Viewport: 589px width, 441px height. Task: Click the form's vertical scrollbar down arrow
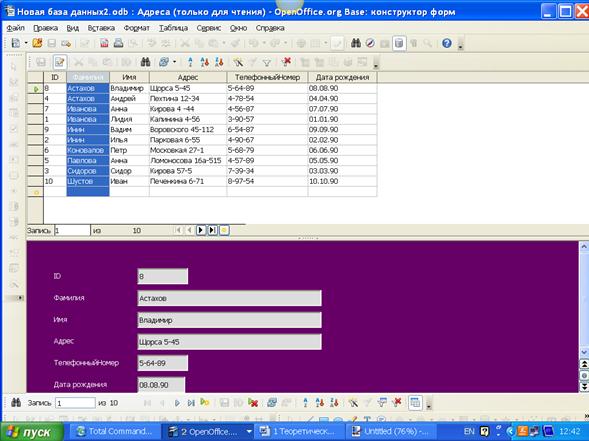[584, 352]
